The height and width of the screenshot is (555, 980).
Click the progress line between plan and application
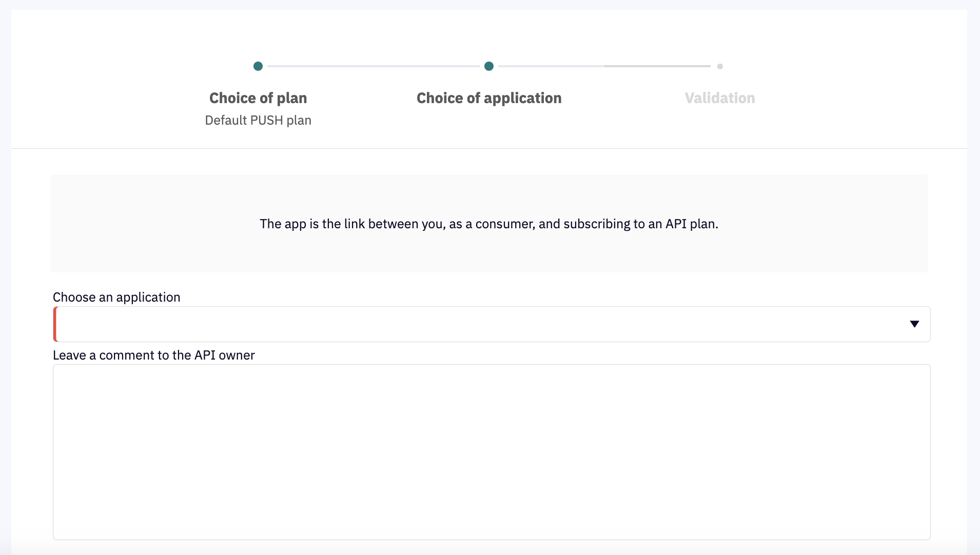pyautogui.click(x=374, y=66)
